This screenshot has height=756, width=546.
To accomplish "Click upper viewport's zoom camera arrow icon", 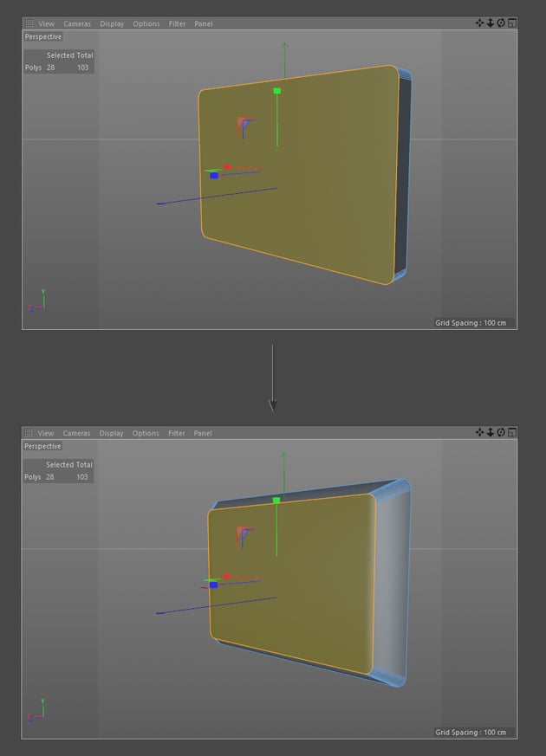I will click(490, 23).
